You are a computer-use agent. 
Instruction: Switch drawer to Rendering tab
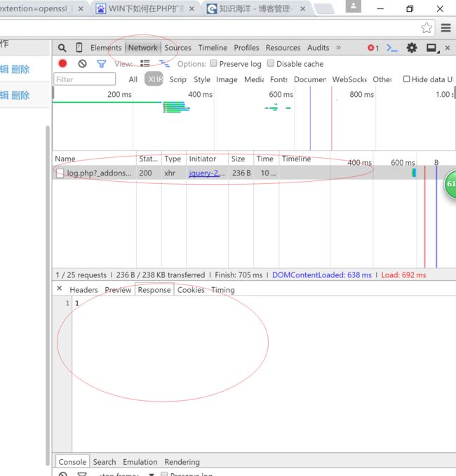coord(182,462)
